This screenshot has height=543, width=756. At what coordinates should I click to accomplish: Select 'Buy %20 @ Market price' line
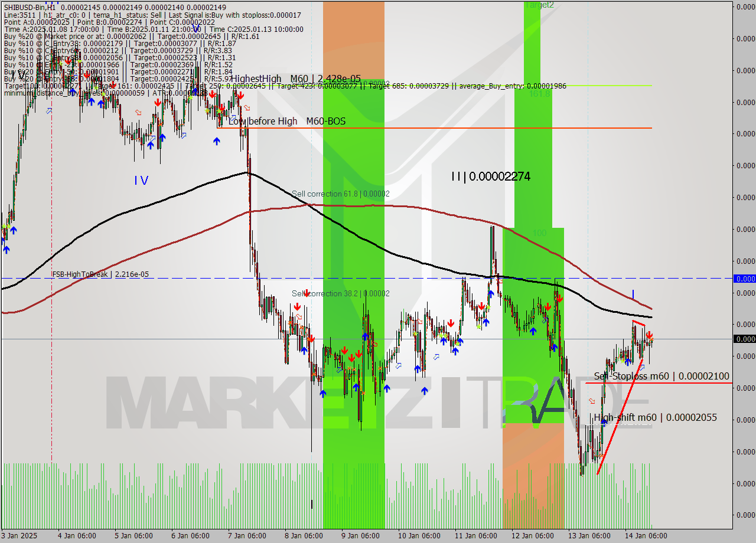(132, 36)
